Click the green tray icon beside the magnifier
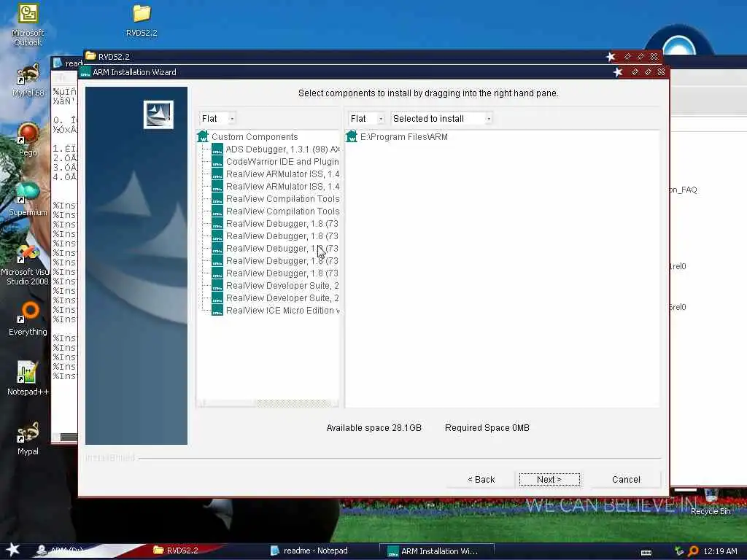Image resolution: width=747 pixels, height=560 pixels. pyautogui.click(x=679, y=551)
